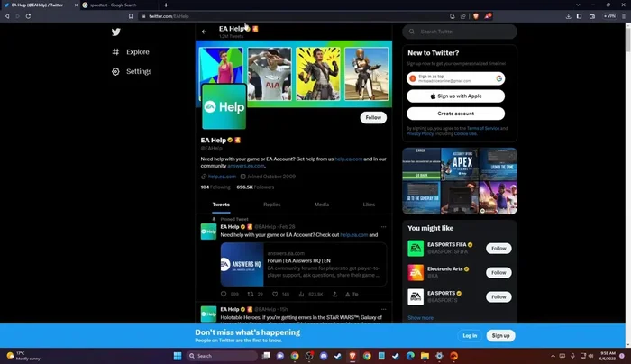Click the Search Twitter field
This screenshot has width=631, height=364.
click(460, 32)
